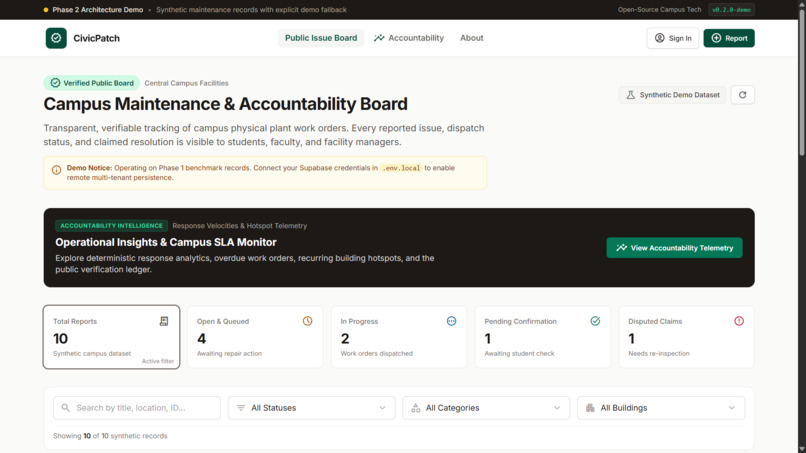Image resolution: width=806 pixels, height=453 pixels.
Task: Click the Verified Public Board badge
Action: 91,83
